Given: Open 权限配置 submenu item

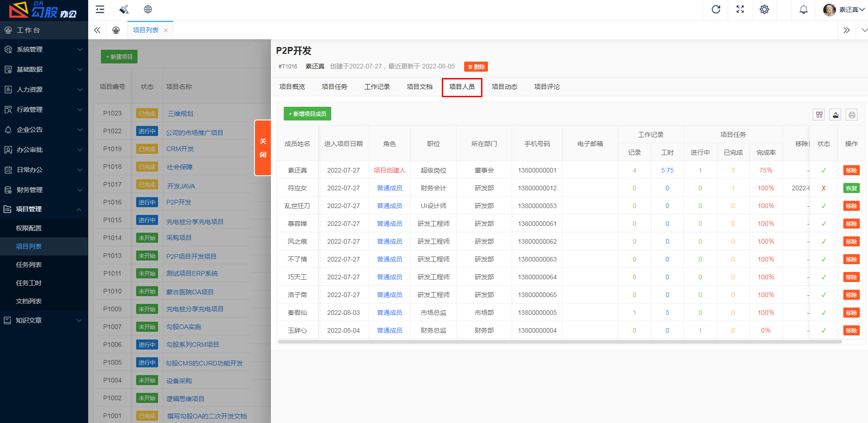Looking at the screenshot, I should (44, 228).
